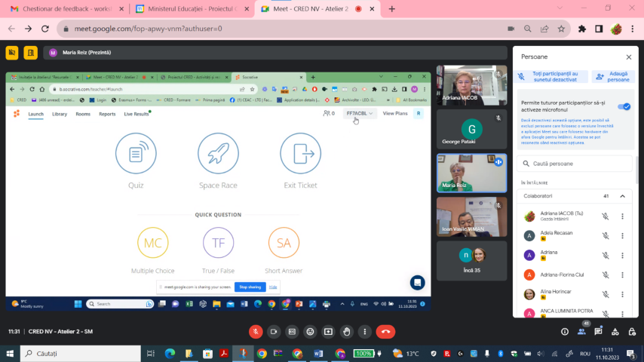
Task: Open the chat with everyone icon
Action: 599,331
